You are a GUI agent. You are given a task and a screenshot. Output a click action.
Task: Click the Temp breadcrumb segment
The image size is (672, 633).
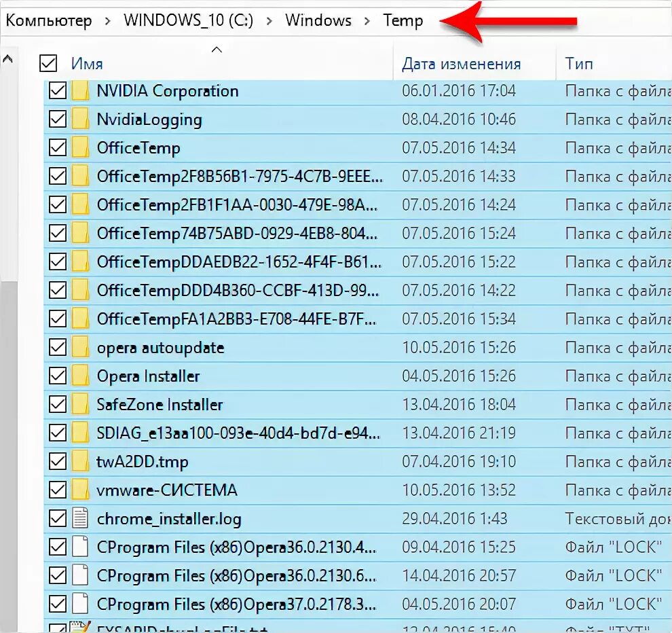click(403, 20)
